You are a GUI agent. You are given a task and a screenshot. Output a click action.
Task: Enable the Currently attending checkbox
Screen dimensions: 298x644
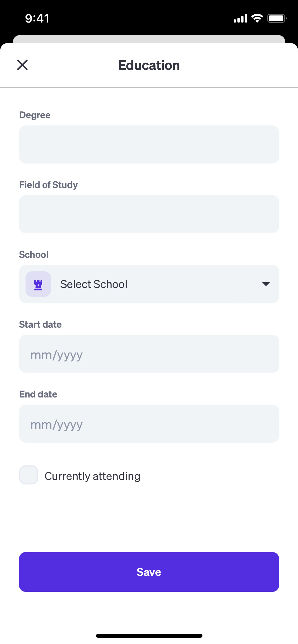coord(29,475)
